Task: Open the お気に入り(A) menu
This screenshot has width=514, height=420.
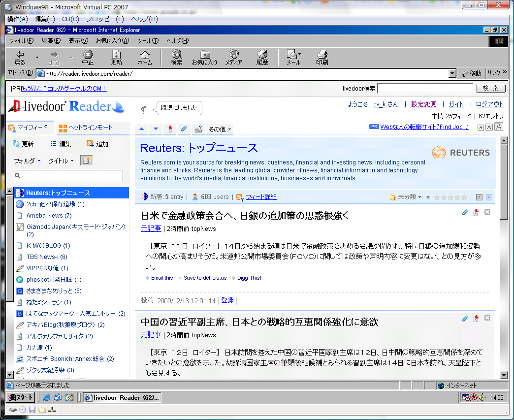Action: coord(112,41)
